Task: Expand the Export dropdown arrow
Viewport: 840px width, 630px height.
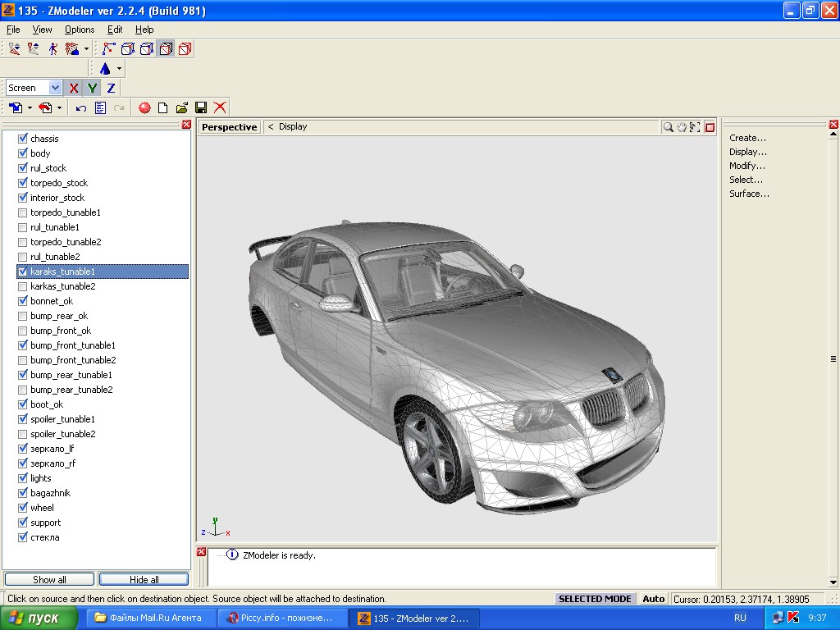Action: [x=59, y=107]
